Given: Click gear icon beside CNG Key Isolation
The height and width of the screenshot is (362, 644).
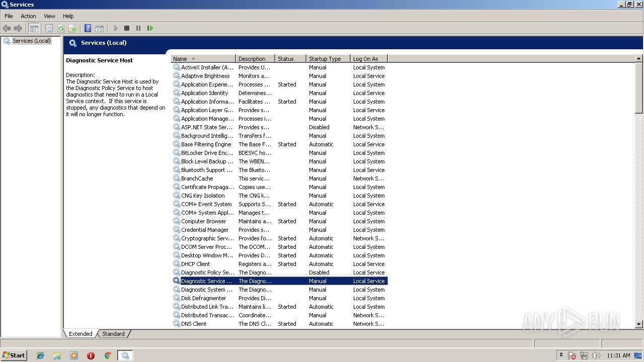Looking at the screenshot, I should pos(177,196).
